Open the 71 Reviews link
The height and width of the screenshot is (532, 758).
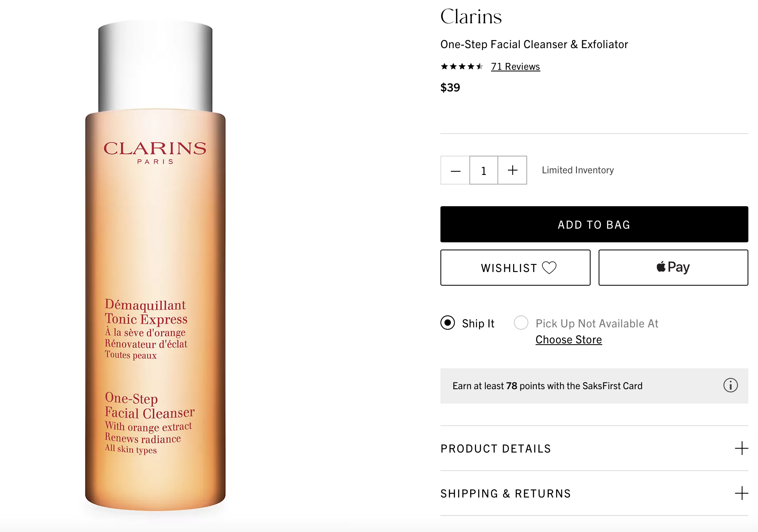coord(516,67)
